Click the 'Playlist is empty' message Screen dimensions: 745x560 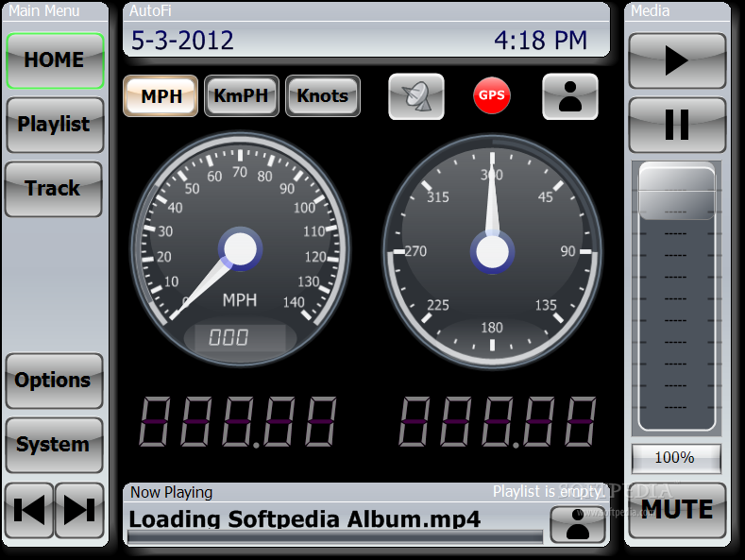pyautogui.click(x=548, y=492)
